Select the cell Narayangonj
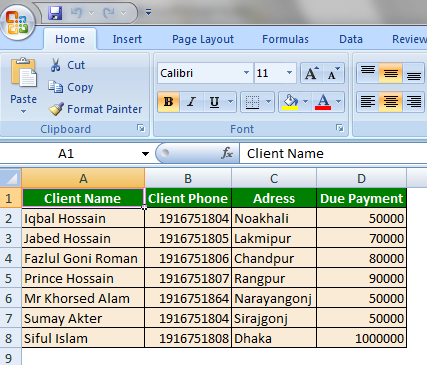Screen dimensions: 427x365 [274, 298]
